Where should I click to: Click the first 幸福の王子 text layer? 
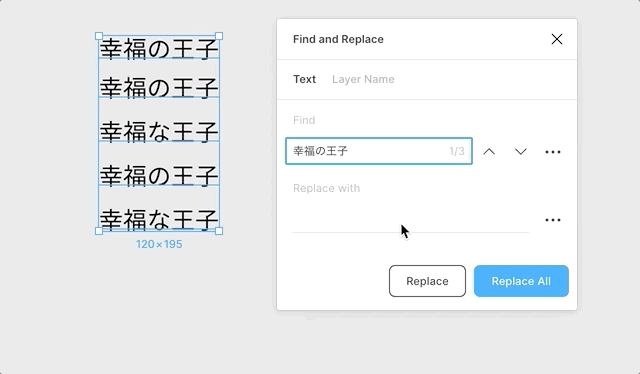click(x=159, y=49)
